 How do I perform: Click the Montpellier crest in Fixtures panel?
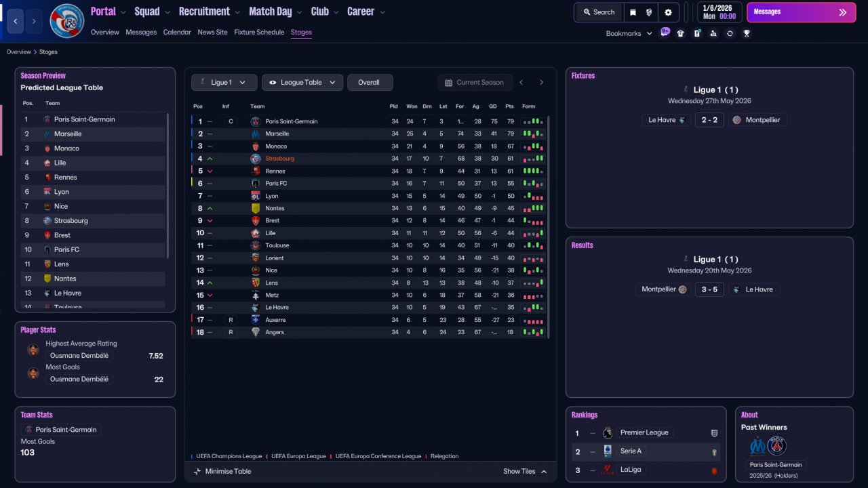point(737,120)
